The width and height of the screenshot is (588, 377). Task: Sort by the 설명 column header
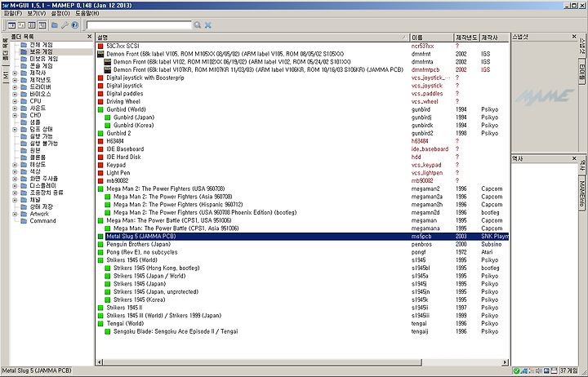click(252, 38)
